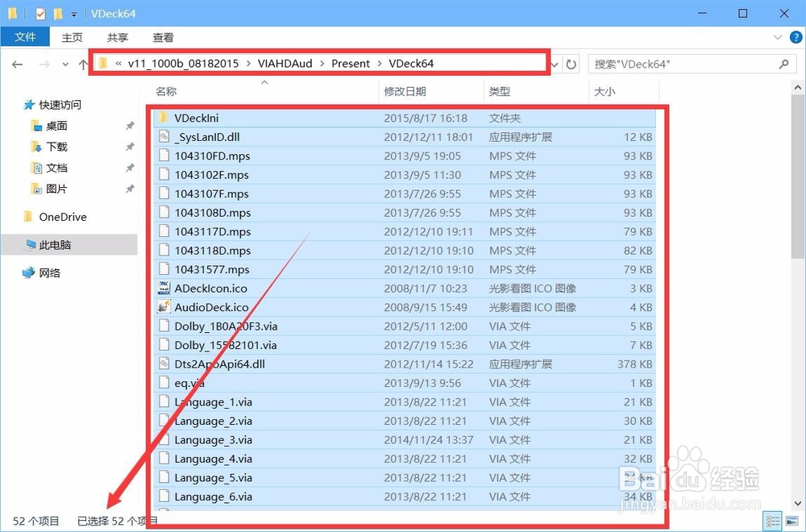Click the Help question mark icon
The width and height of the screenshot is (806, 532).
pos(797,37)
